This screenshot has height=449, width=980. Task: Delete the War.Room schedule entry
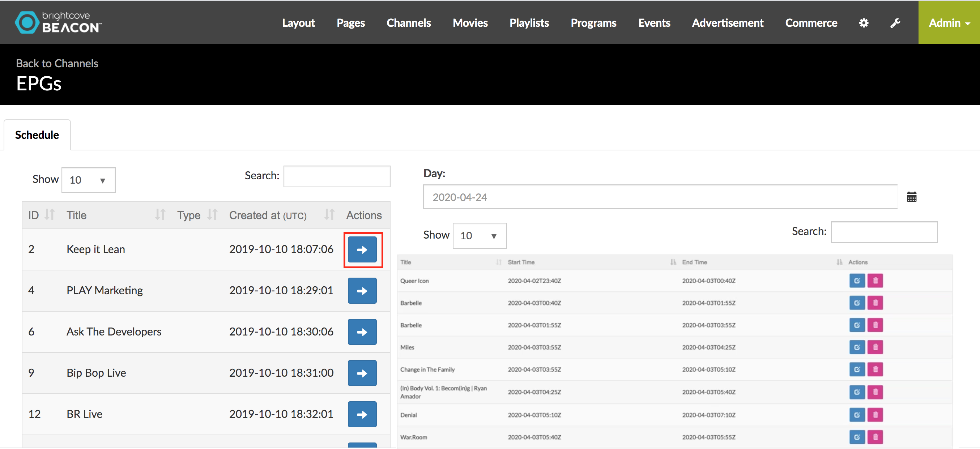(x=875, y=437)
